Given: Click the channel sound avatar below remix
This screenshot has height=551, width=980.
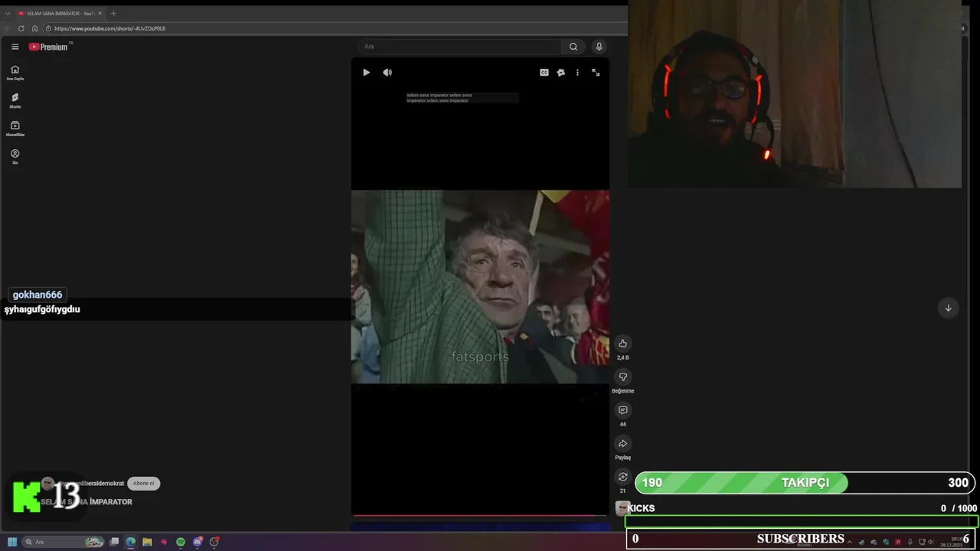Looking at the screenshot, I should pyautogui.click(x=622, y=508).
